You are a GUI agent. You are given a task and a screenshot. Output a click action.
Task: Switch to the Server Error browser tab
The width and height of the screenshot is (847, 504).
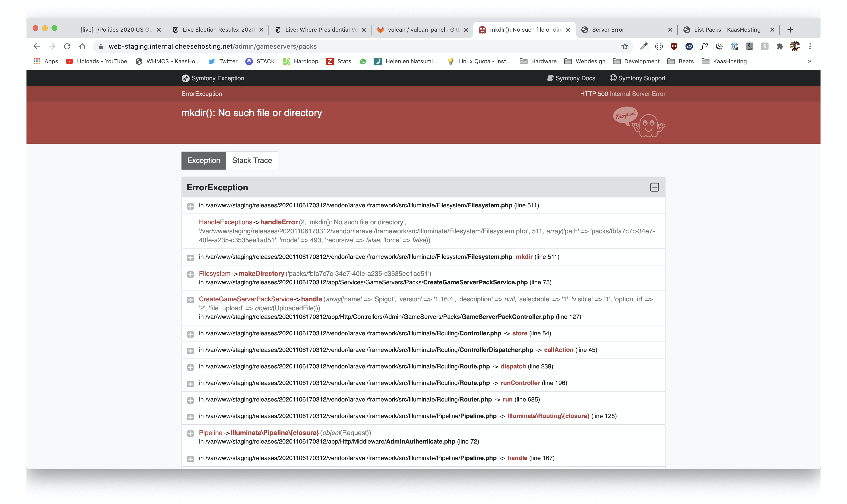(608, 30)
